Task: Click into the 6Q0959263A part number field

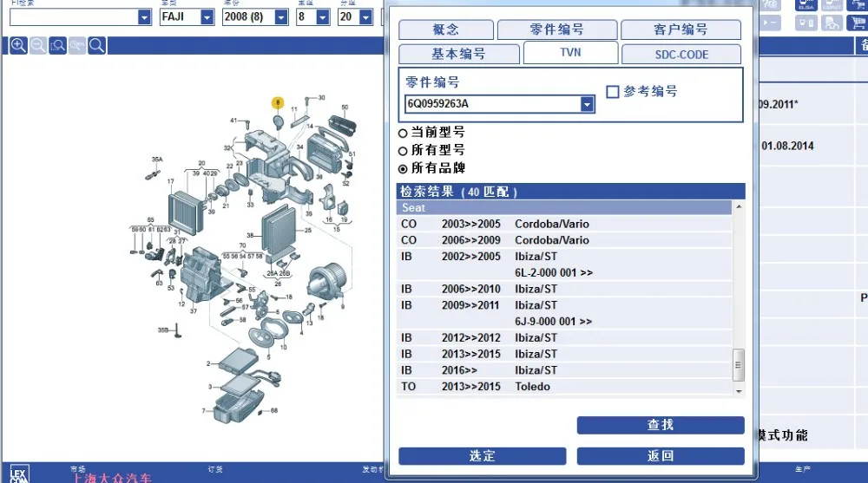Action: tap(493, 104)
